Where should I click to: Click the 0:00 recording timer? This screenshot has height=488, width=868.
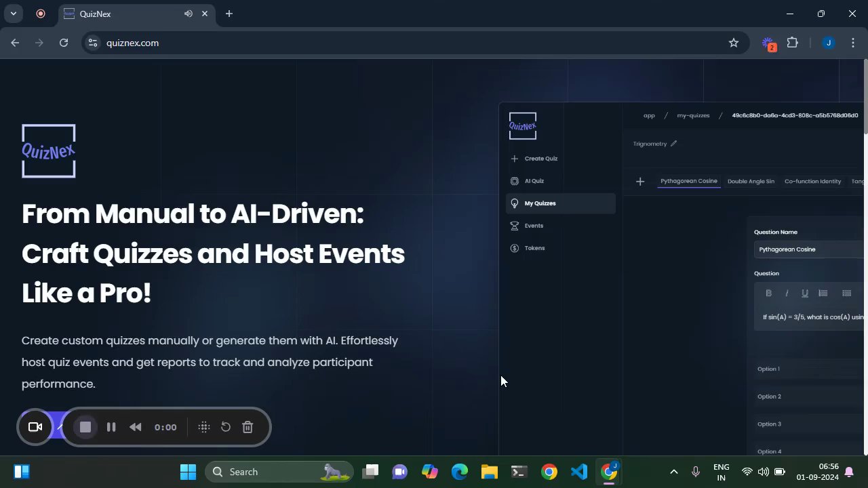[165, 427]
